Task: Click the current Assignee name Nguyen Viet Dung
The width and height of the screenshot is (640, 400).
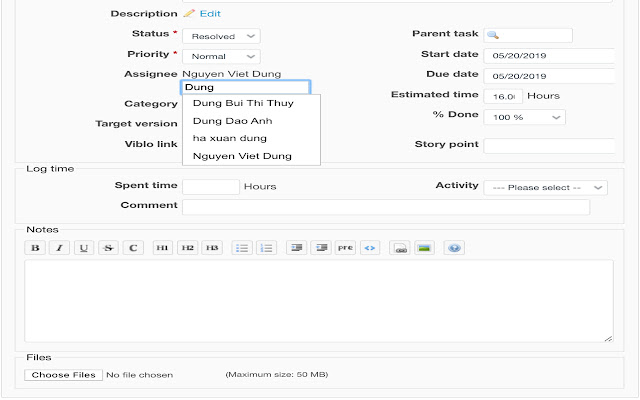Action: [231, 74]
